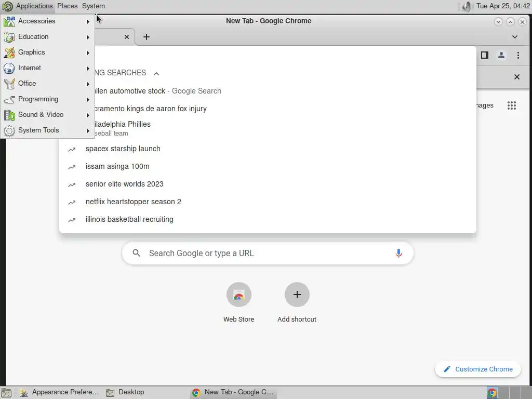Screen dimensions: 532x399
Task: Close the Chrome window via title bar
Action: [523, 22]
